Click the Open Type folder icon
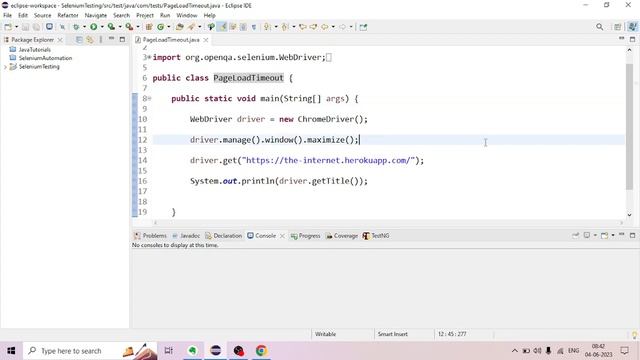640x360 pixels. click(x=180, y=27)
